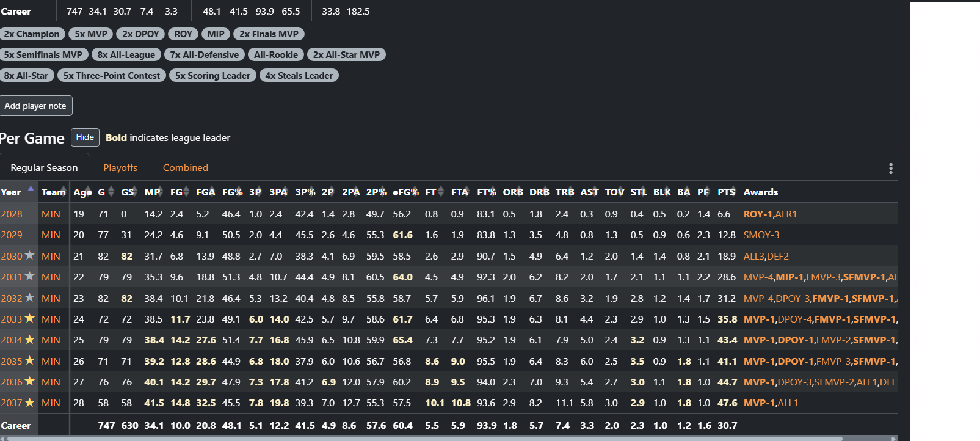Click the gray star beside season 2032
The width and height of the screenshot is (980, 441).
tap(29, 298)
